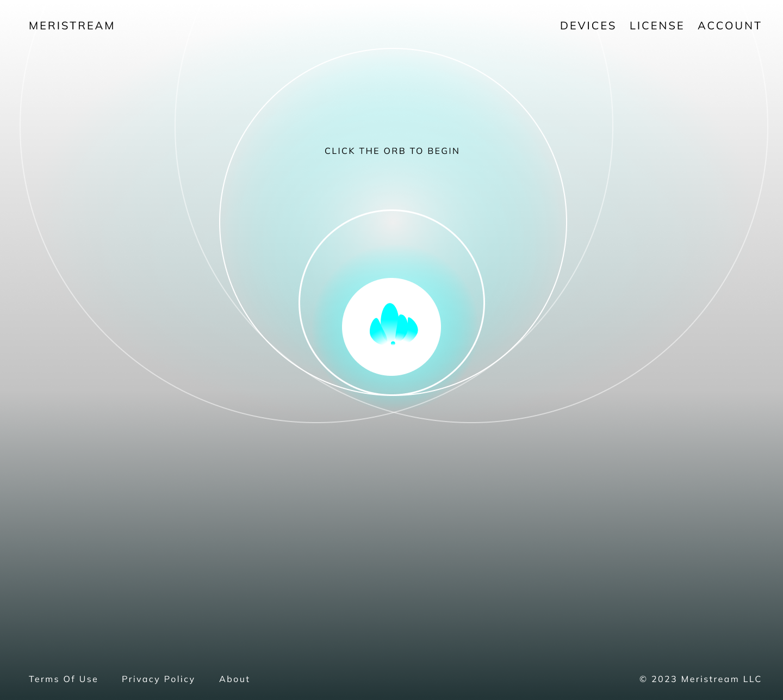The width and height of the screenshot is (783, 700).
Task: Click the lotus icon inside the orb
Action: (393, 325)
